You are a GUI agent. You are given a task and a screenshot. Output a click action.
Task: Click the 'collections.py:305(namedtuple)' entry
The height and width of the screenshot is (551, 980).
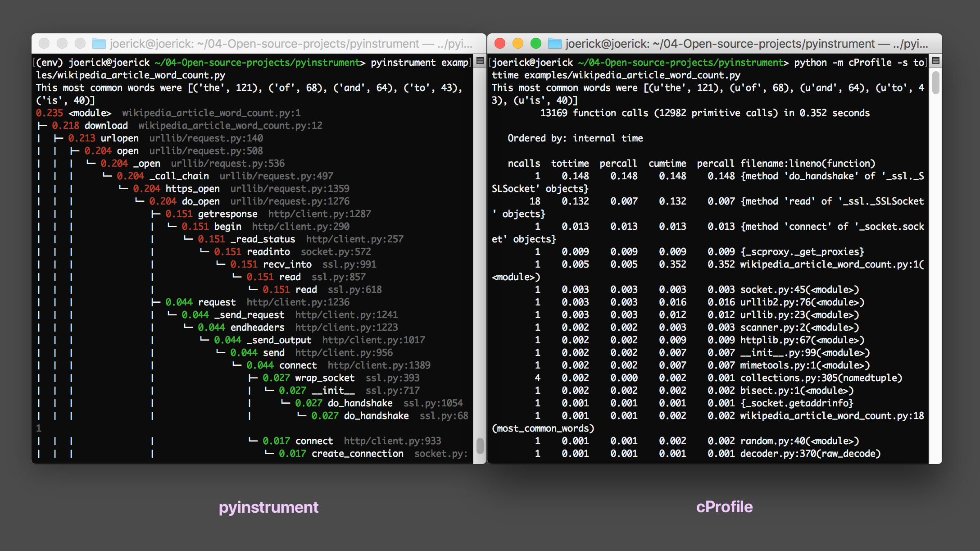[821, 378]
